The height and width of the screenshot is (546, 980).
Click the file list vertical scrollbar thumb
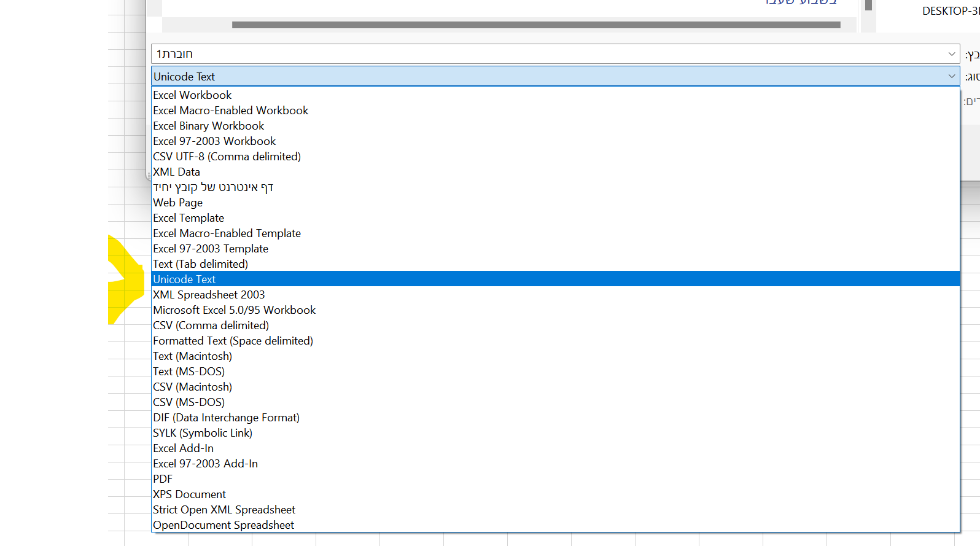pyautogui.click(x=868, y=5)
